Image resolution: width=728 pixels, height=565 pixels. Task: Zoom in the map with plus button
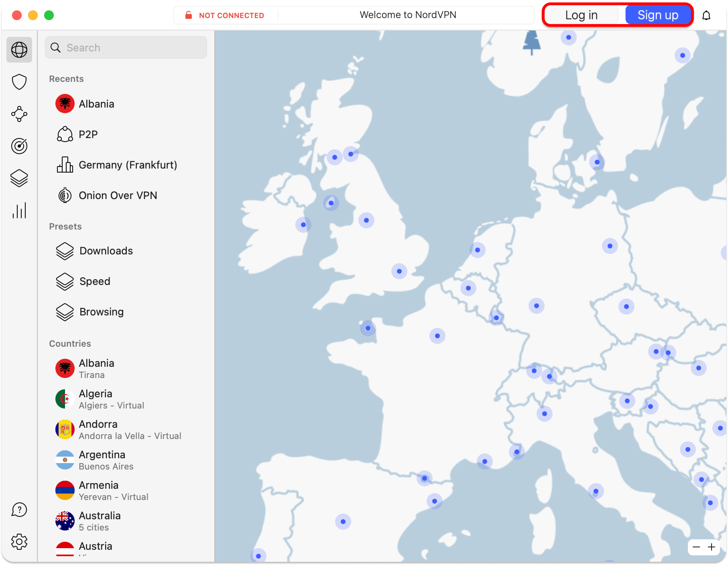(711, 547)
